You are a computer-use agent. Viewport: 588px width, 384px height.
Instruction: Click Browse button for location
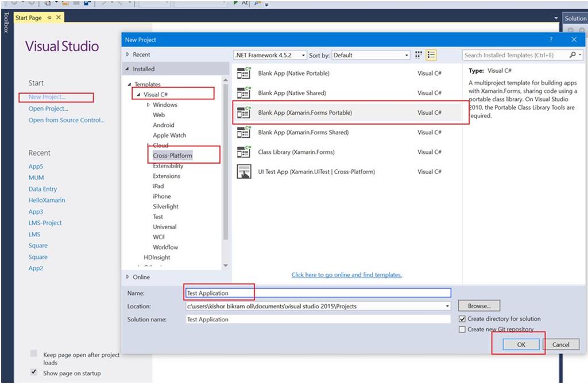tap(479, 306)
